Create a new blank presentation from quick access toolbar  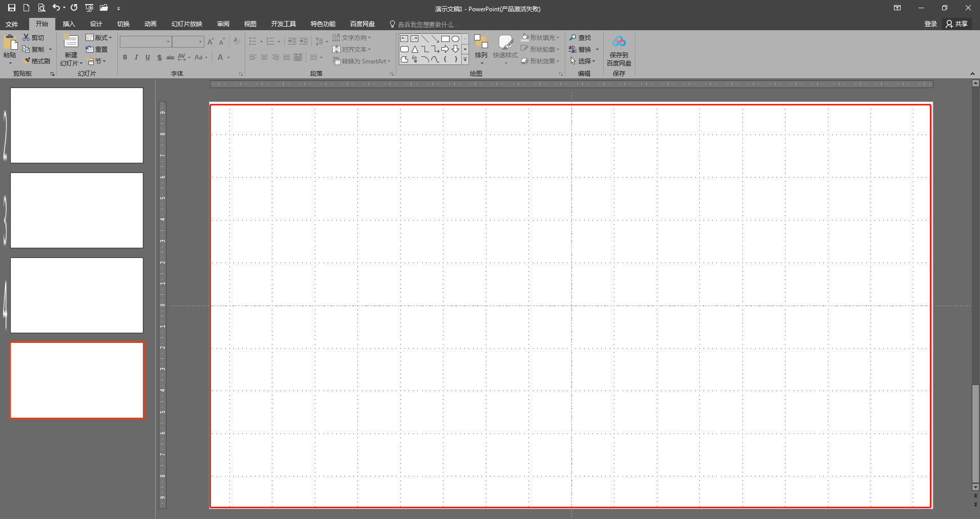coord(26,8)
